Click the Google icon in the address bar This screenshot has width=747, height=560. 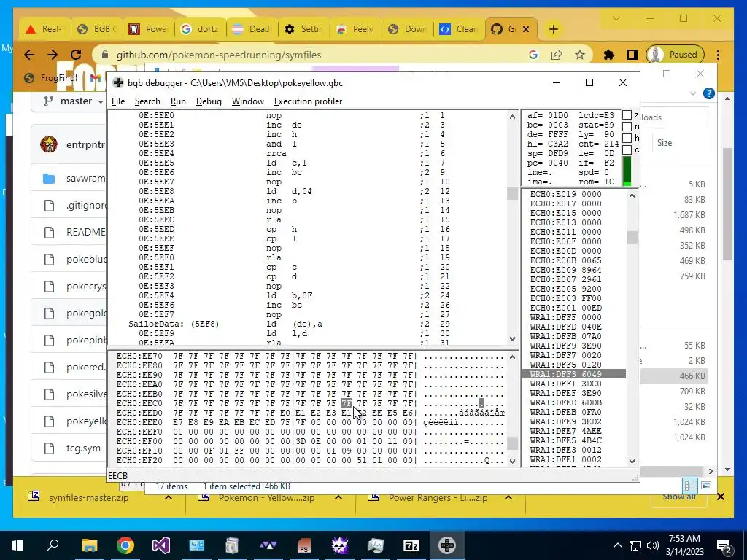pyautogui.click(x=533, y=55)
